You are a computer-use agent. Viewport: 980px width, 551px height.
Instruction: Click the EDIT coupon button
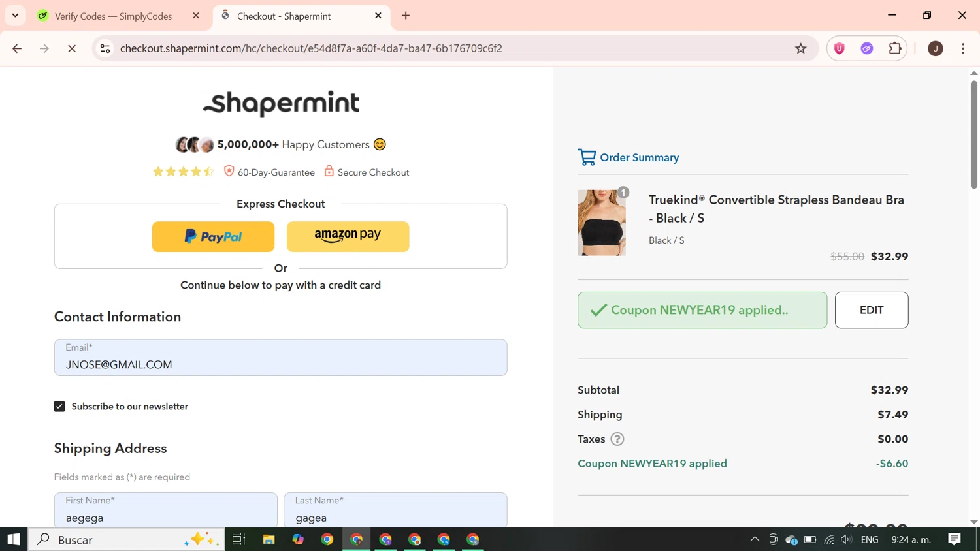(872, 310)
